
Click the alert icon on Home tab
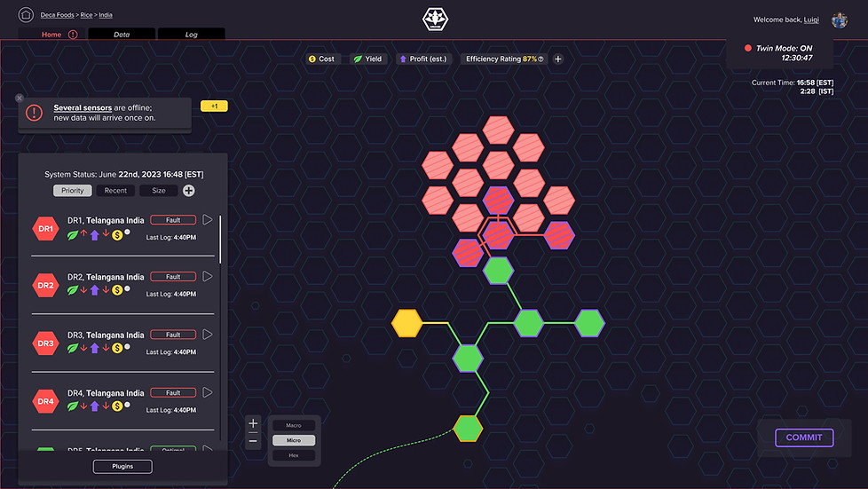coord(73,35)
